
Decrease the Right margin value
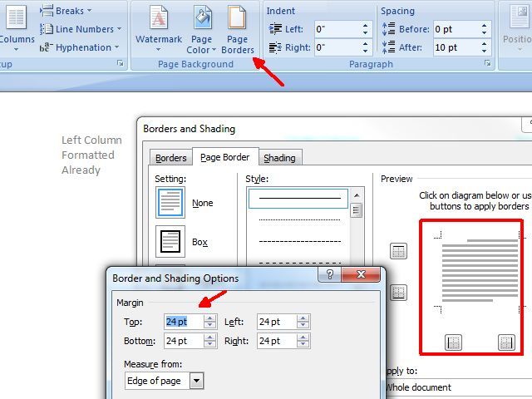(x=303, y=344)
